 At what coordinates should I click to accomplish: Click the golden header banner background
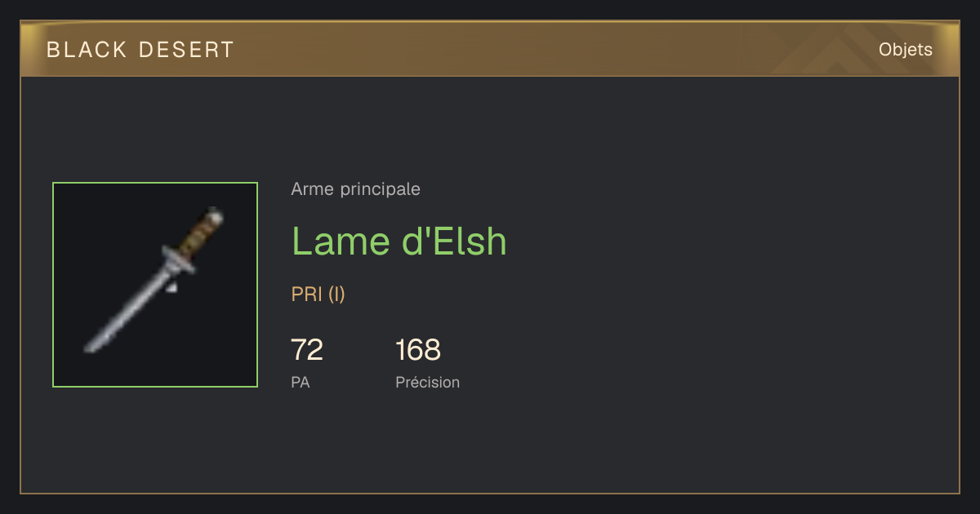[x=490, y=49]
